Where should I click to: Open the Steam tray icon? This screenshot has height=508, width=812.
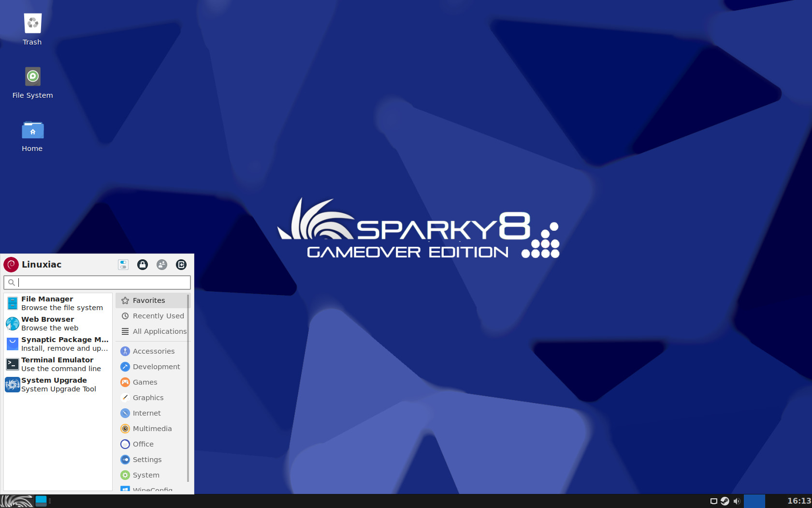click(725, 501)
